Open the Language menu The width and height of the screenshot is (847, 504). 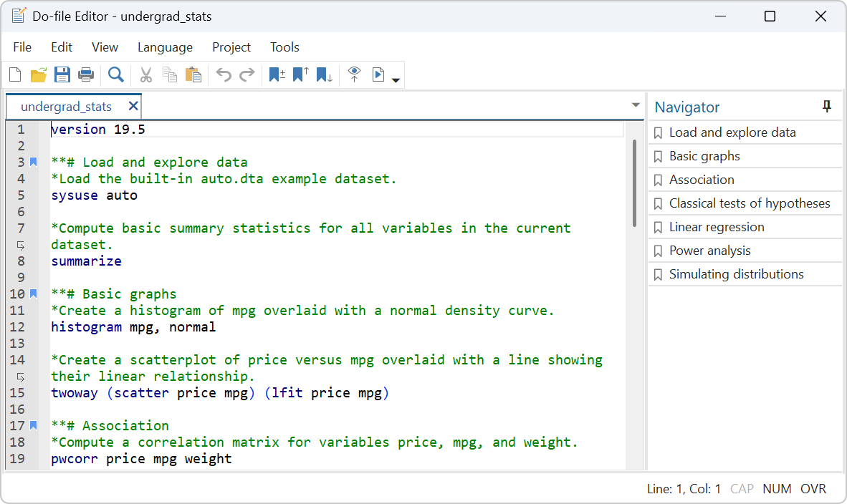pyautogui.click(x=165, y=47)
